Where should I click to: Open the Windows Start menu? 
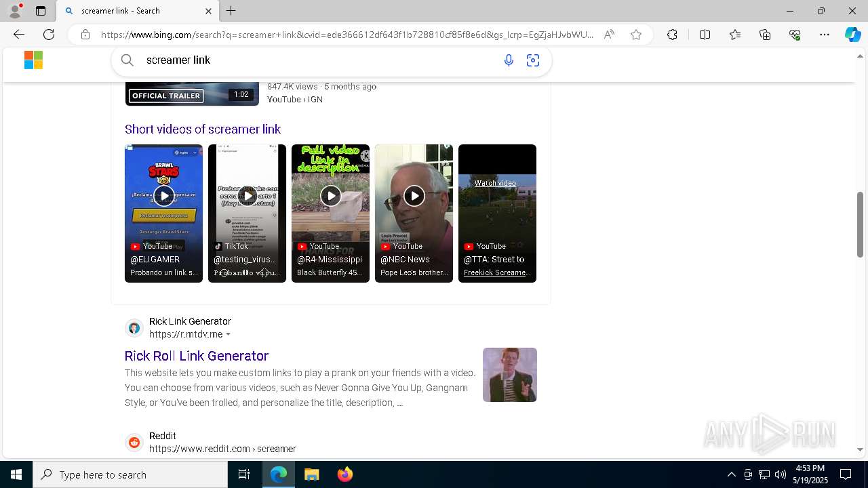pos(16,474)
